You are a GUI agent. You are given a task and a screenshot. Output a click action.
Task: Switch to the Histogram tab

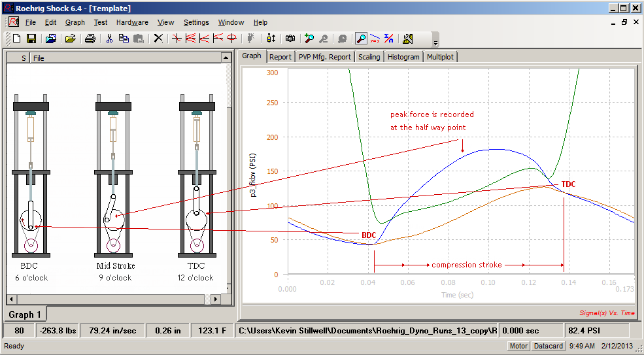tap(403, 57)
